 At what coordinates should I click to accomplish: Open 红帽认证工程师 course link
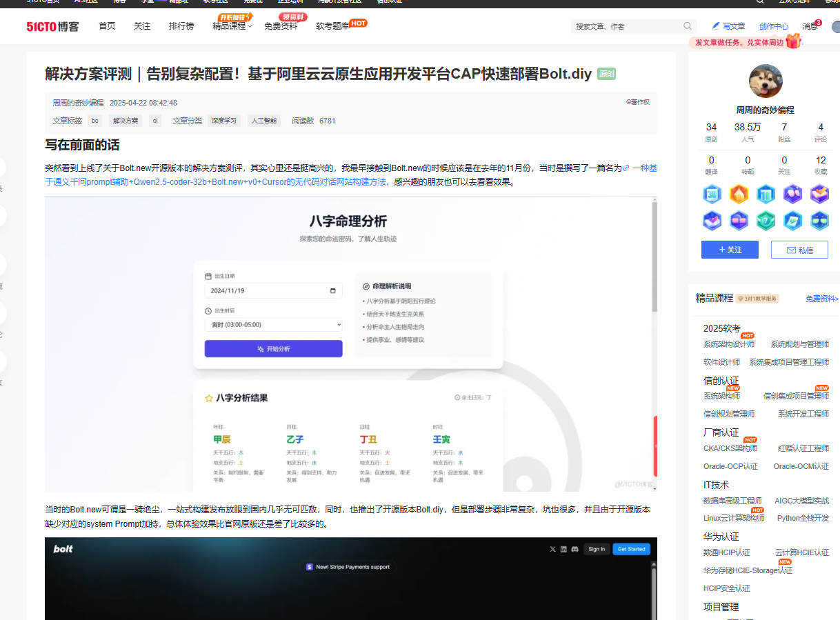point(803,448)
